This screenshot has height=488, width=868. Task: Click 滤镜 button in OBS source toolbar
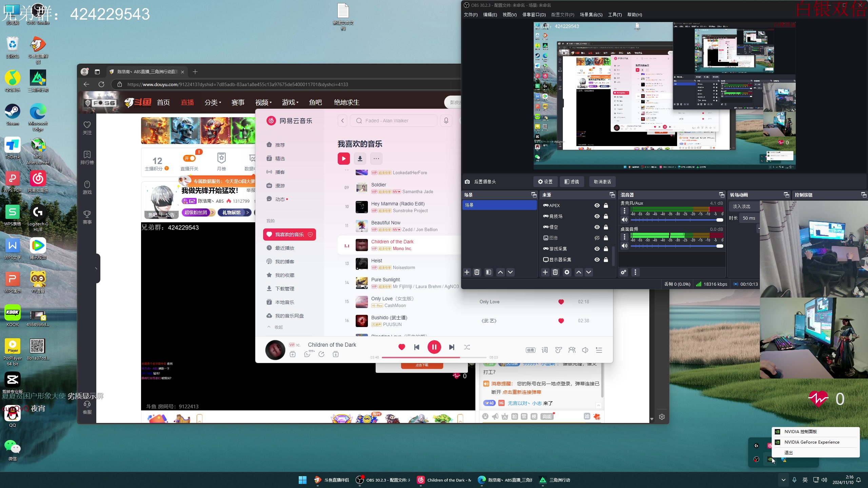pyautogui.click(x=572, y=182)
